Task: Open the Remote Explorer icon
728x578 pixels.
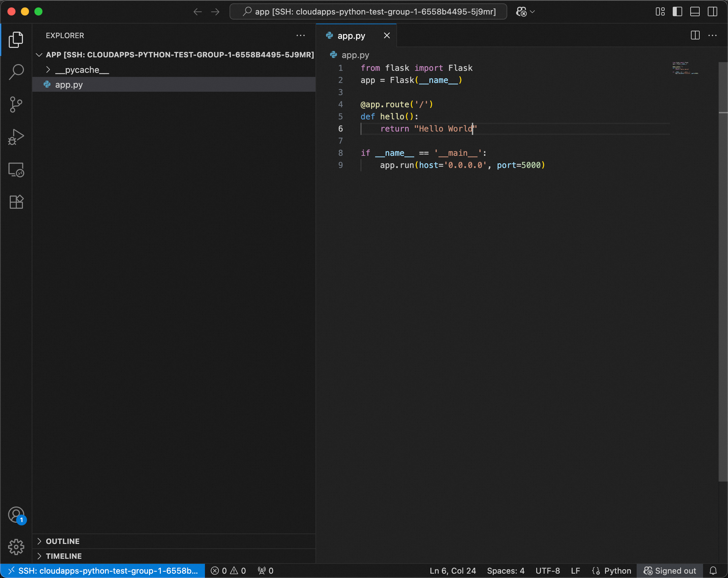Action: point(16,170)
